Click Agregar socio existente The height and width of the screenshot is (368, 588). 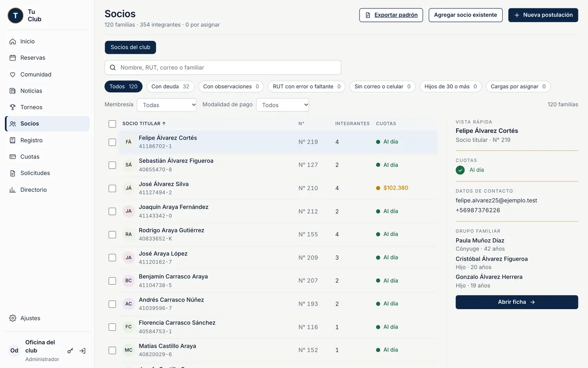coord(465,15)
